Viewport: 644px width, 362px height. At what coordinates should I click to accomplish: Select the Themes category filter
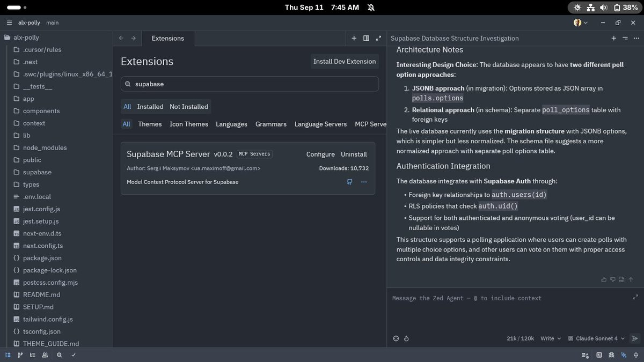[x=149, y=124]
